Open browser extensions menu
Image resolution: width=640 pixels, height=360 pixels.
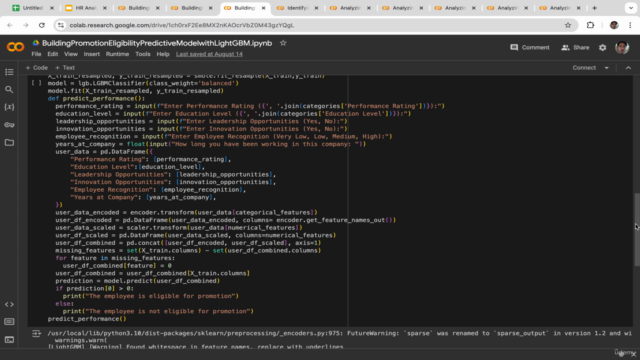click(x=590, y=25)
